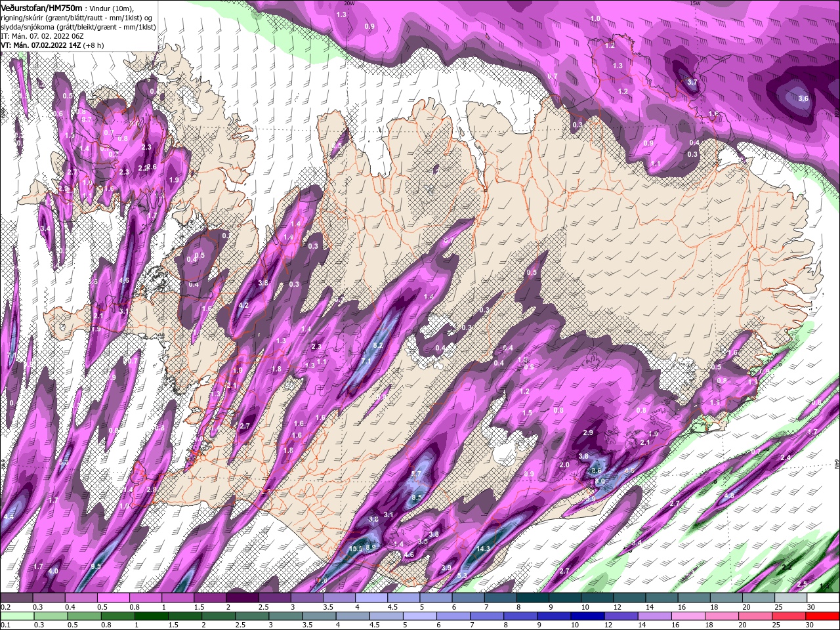Click the 0.2 label on upper scale
The height and width of the screenshot is (630, 840).
click(6, 607)
